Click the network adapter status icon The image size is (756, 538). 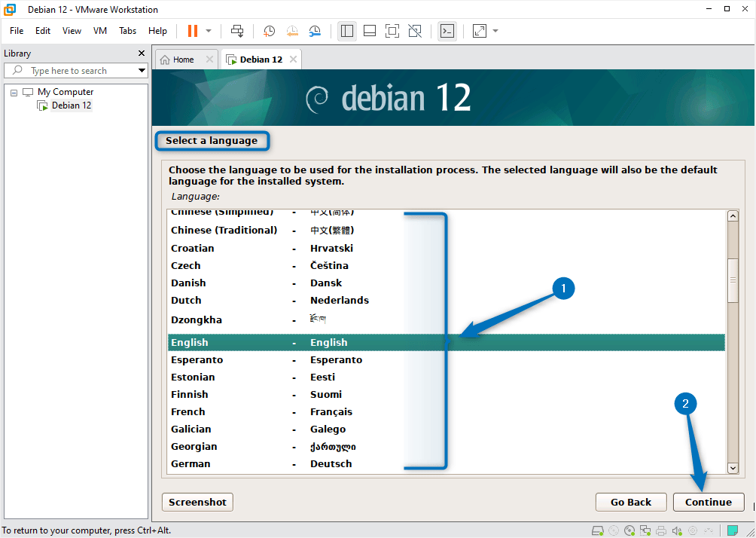coord(645,530)
